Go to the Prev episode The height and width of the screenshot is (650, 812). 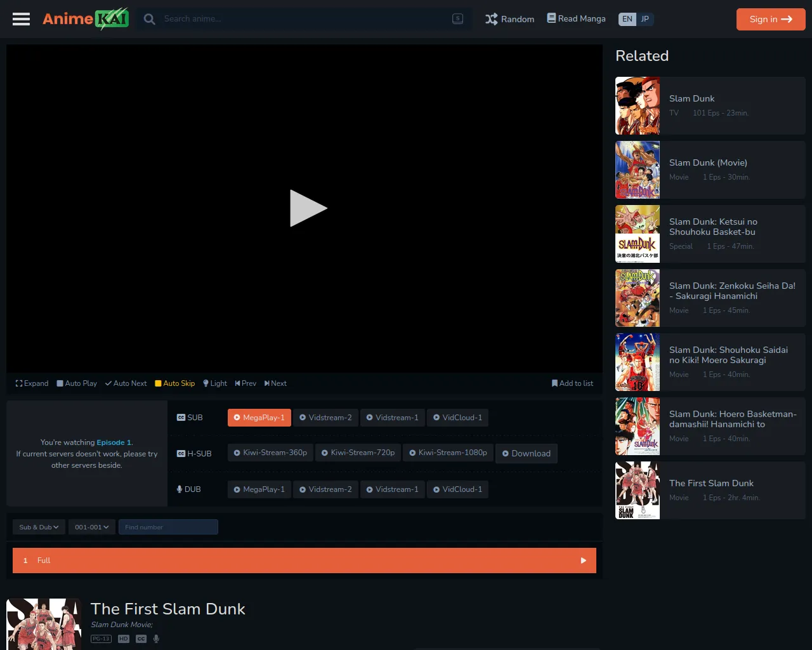coord(246,383)
